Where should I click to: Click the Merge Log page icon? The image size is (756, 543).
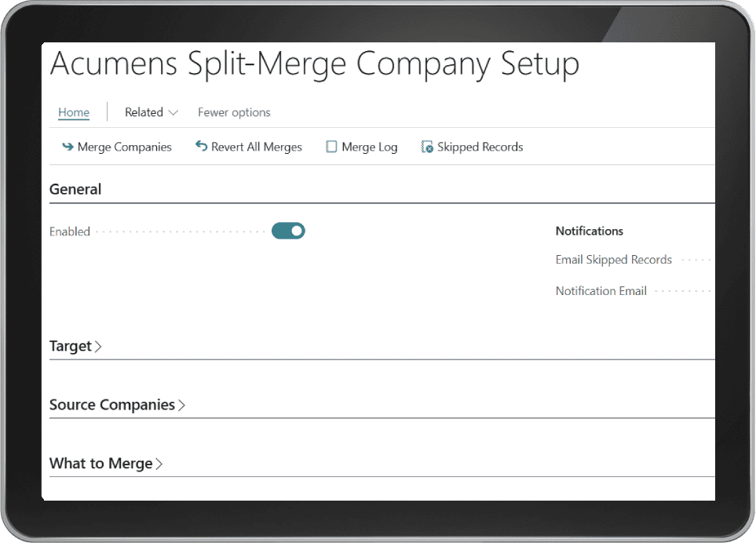[331, 147]
